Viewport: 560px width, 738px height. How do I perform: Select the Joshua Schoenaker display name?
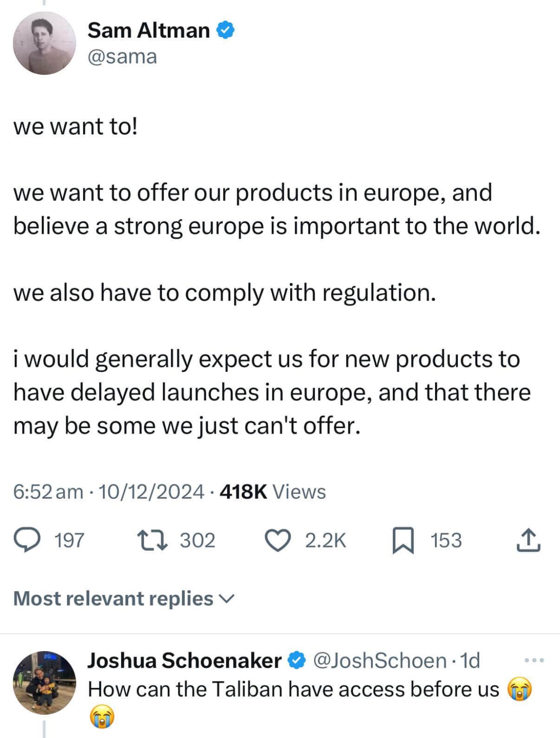click(x=184, y=660)
